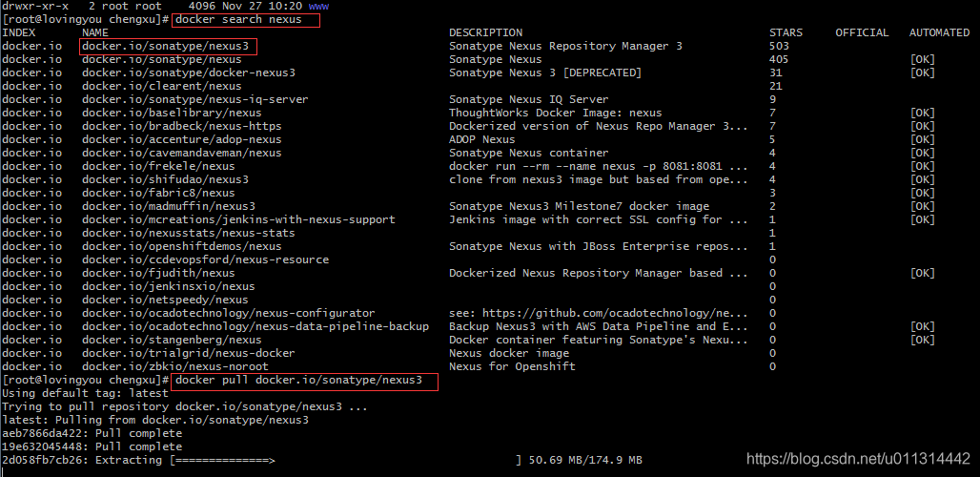Screen dimensions: 980x477
Task: Click the 2d058fb7cb26 extracting progress bar
Action: 346,460
